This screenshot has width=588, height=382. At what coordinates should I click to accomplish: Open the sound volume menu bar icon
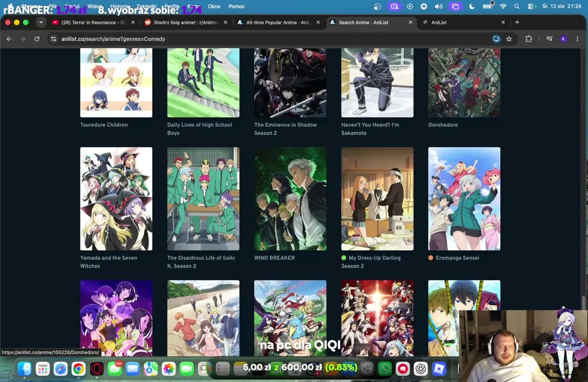(438, 6)
